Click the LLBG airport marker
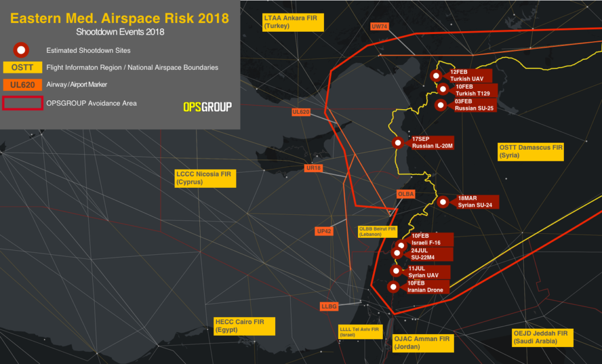 coord(329,306)
